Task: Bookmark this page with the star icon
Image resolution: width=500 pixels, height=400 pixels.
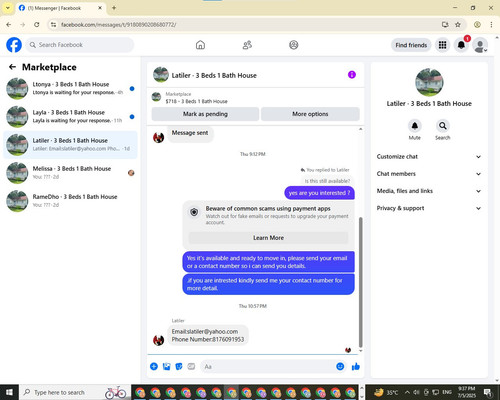Action: [x=458, y=25]
